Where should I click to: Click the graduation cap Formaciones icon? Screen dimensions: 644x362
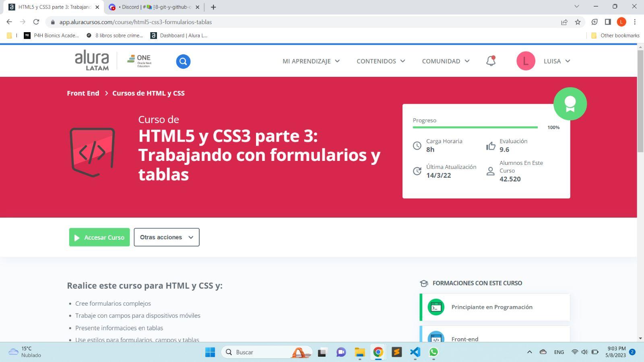424,283
